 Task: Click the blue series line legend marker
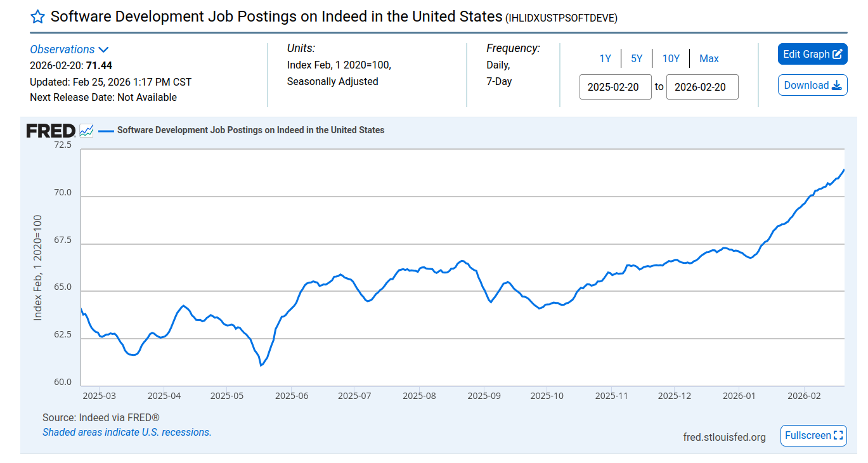click(x=106, y=131)
